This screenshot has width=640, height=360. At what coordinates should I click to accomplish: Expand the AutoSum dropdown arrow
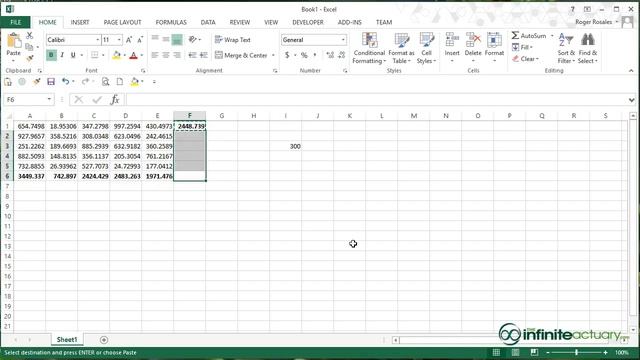(552, 36)
